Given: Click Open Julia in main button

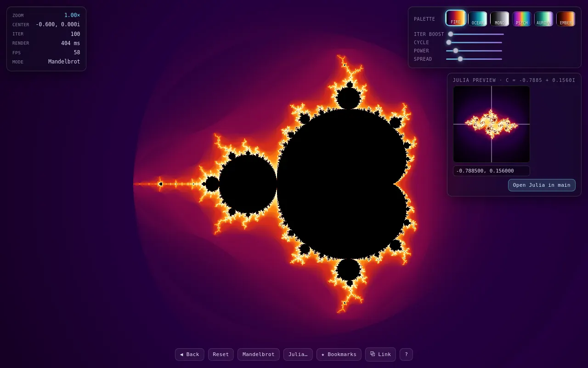Looking at the screenshot, I should 542,185.
